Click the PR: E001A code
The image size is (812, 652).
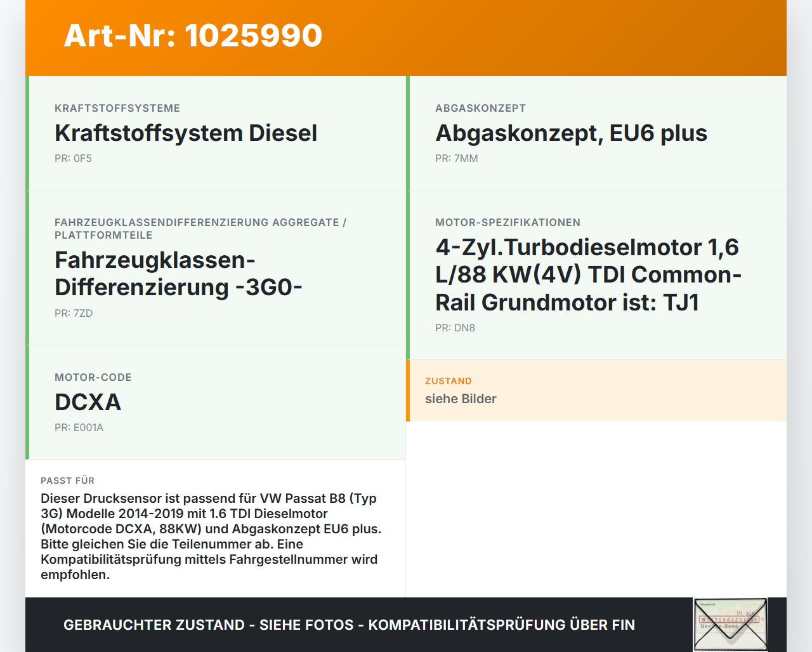[79, 427]
